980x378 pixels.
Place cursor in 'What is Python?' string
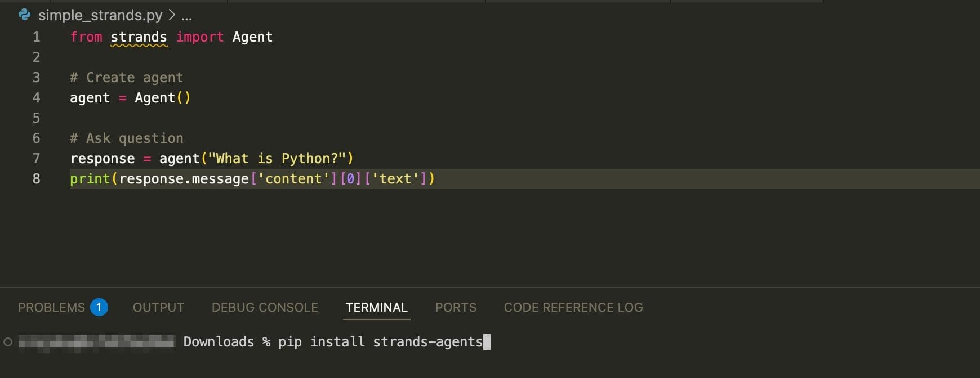coord(281,159)
